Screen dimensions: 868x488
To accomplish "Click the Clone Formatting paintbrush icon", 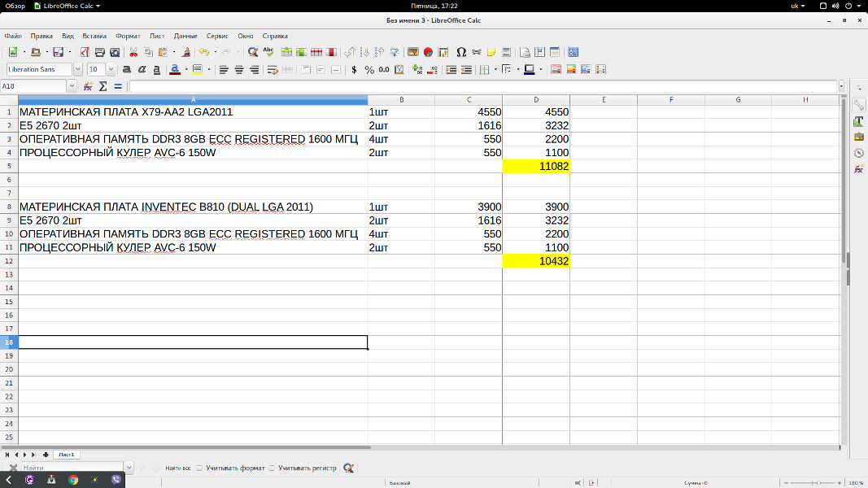I will pos(186,52).
